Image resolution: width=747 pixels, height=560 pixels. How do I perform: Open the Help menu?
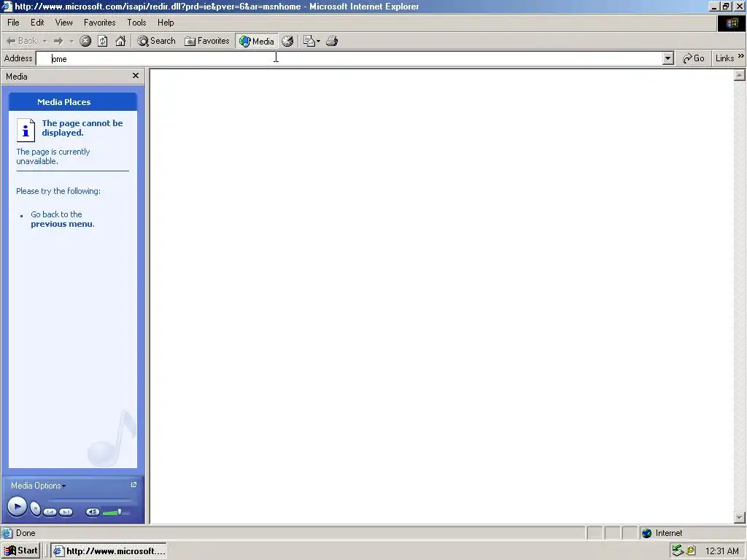[166, 23]
